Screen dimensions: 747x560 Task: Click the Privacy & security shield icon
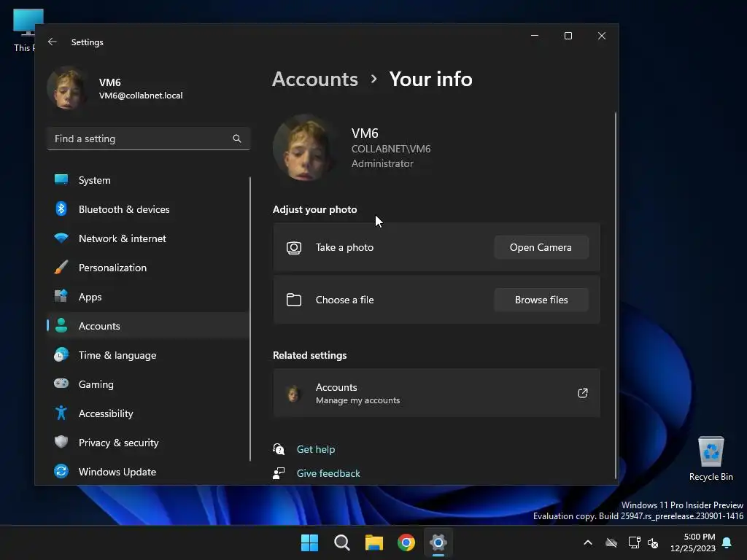pyautogui.click(x=61, y=442)
